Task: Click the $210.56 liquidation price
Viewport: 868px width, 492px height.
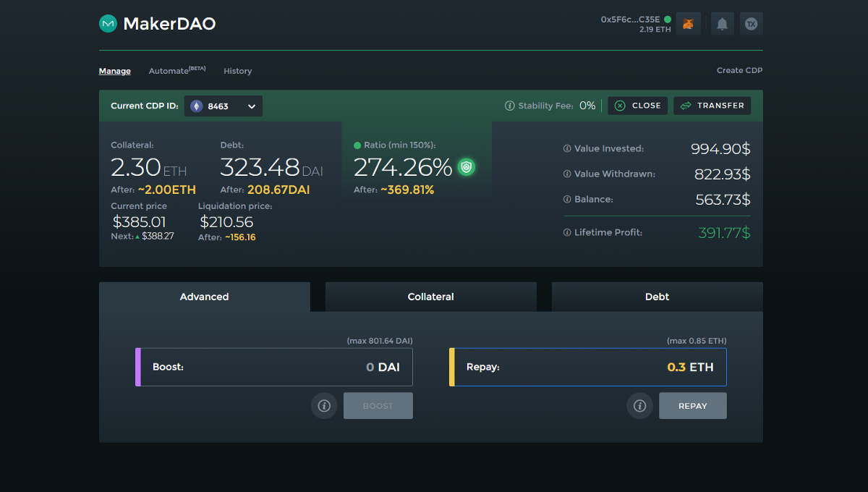Action: (x=226, y=222)
